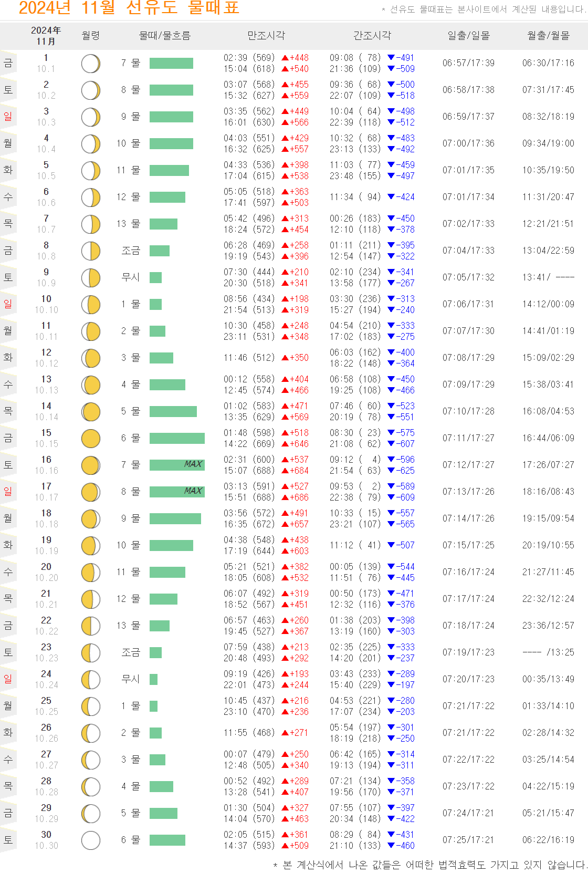
Task: Click the blue triangle next to -625
Action: point(391,471)
